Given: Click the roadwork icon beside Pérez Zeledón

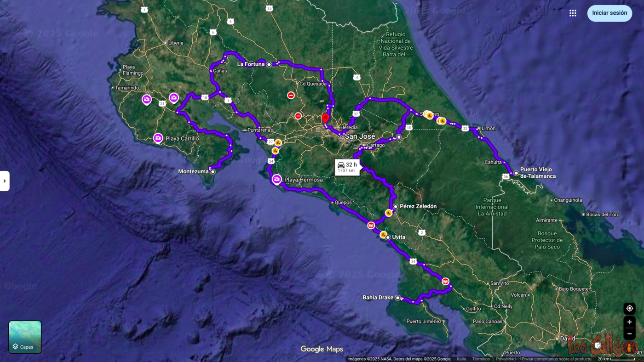Looking at the screenshot, I should pyautogui.click(x=389, y=213).
